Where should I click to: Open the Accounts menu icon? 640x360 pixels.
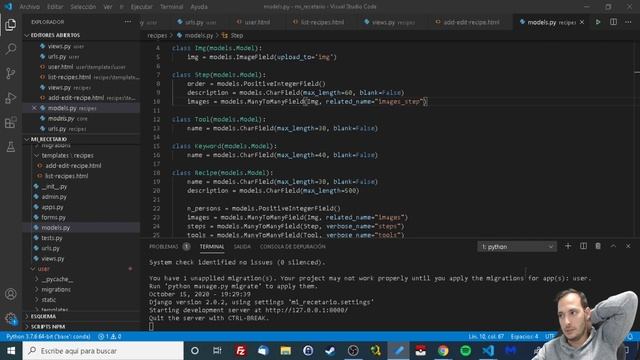[x=11, y=294]
